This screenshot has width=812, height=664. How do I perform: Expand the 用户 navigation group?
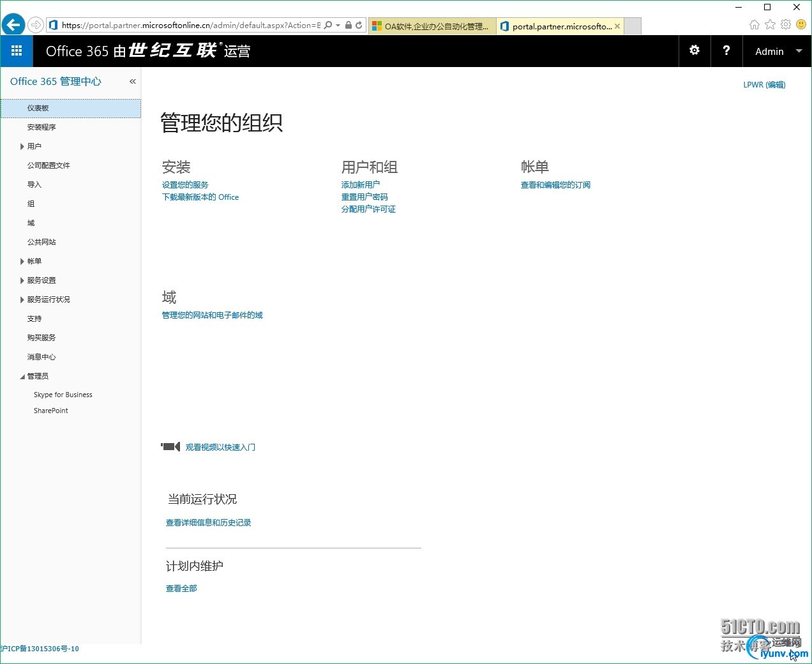pyautogui.click(x=22, y=146)
